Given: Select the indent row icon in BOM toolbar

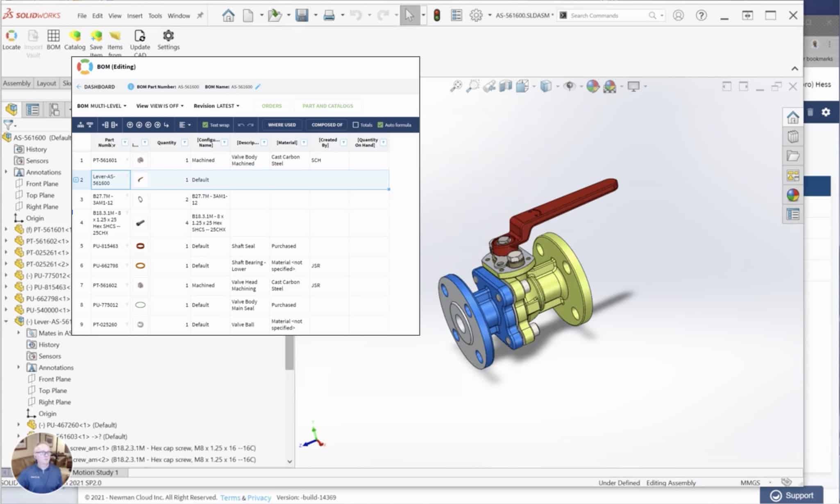Looking at the screenshot, I should 166,124.
